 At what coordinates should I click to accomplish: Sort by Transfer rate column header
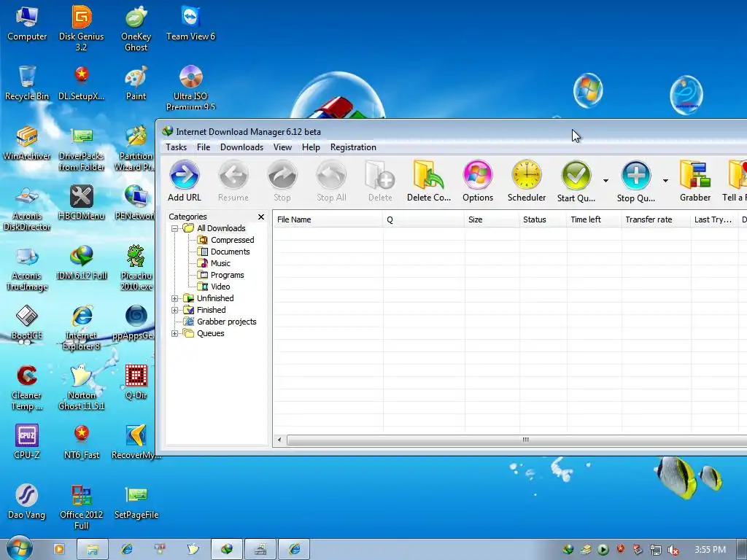[x=656, y=219]
